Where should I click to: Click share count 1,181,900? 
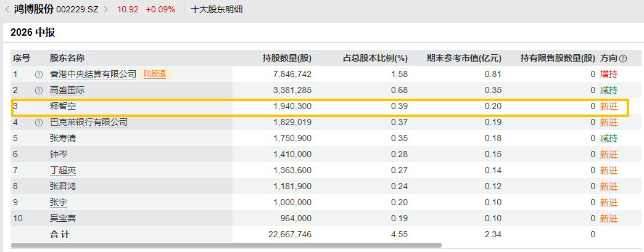tap(292, 186)
